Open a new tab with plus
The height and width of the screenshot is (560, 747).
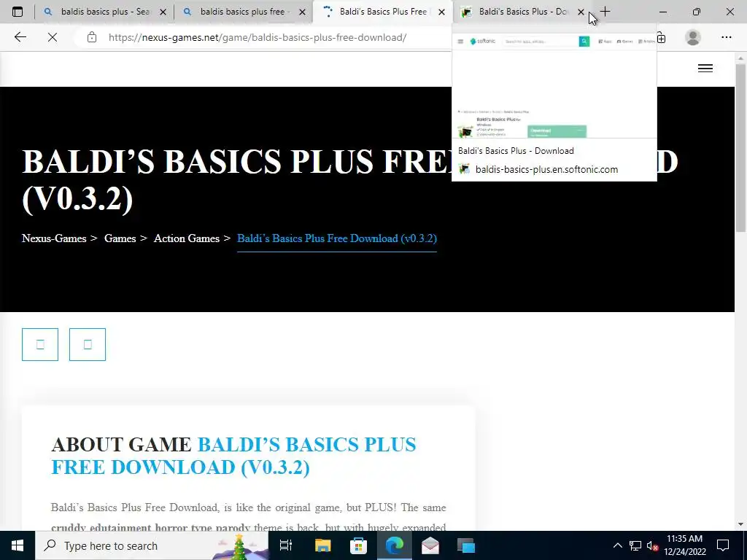click(x=605, y=12)
